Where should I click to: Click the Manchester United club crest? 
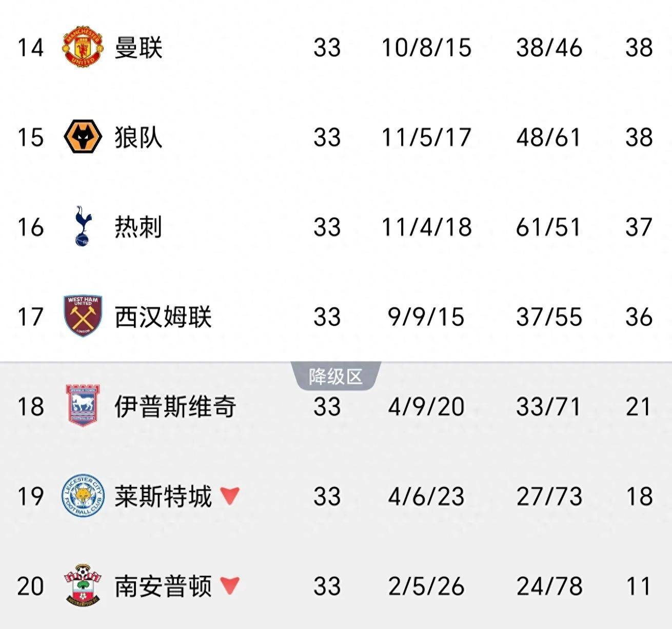click(x=82, y=48)
